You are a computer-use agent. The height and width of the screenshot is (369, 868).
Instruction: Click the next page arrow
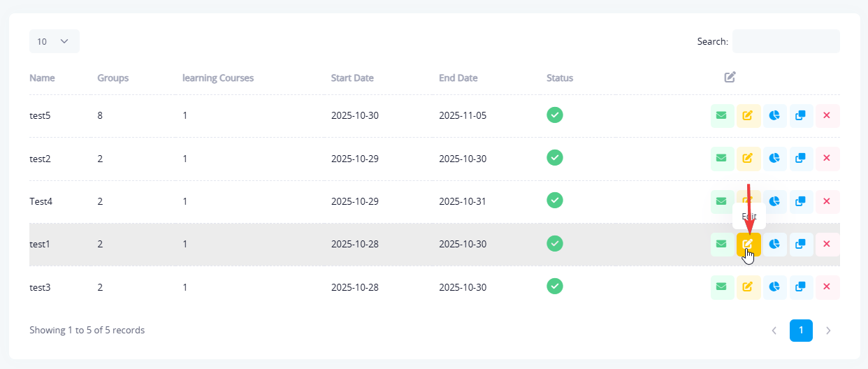click(x=828, y=331)
